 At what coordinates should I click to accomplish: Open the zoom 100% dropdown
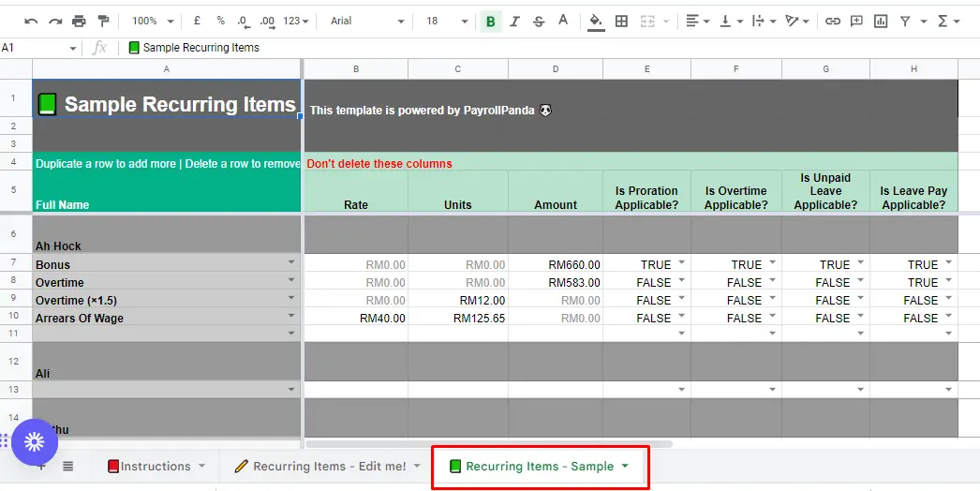(153, 22)
